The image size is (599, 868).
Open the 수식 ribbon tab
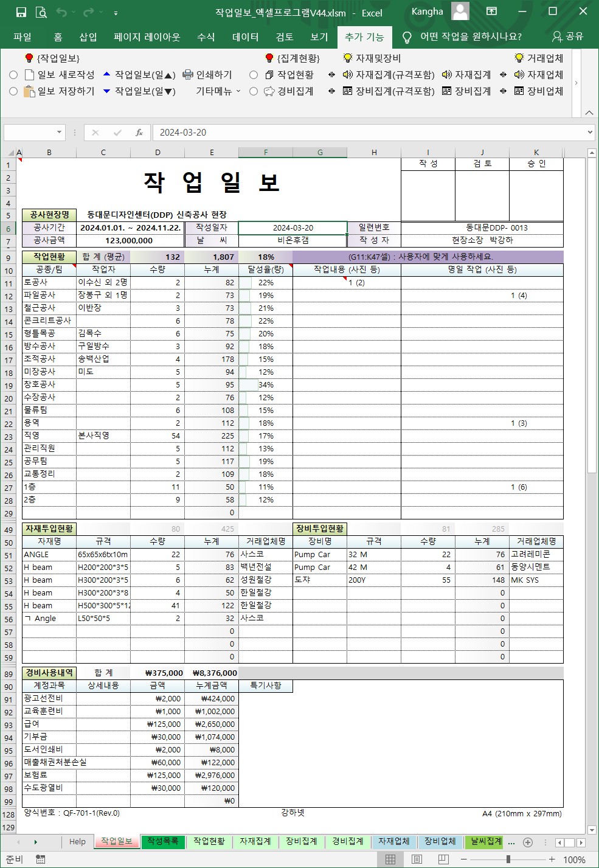[206, 37]
